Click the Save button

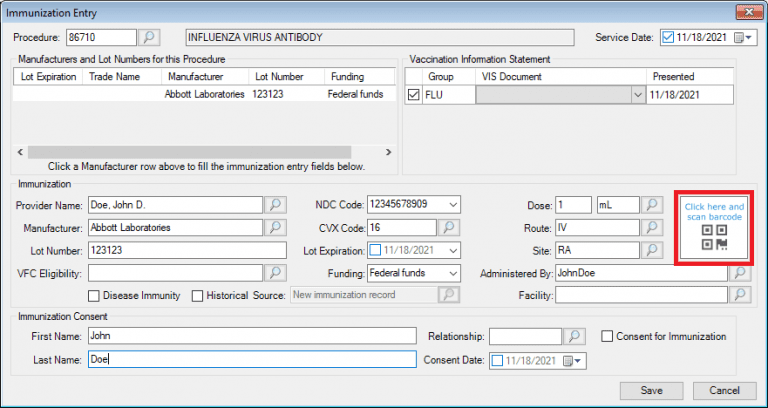(651, 389)
